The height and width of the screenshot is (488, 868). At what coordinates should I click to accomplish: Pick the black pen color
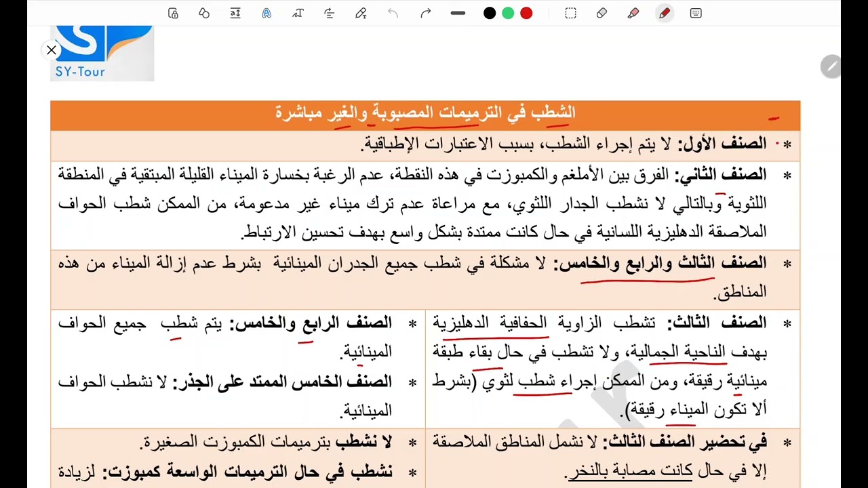[490, 13]
